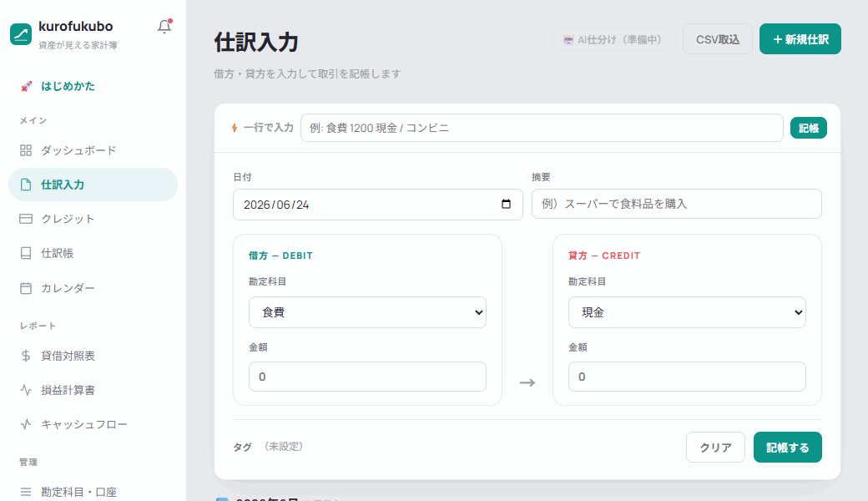
Task: Click the CSV取込 button
Action: [718, 39]
